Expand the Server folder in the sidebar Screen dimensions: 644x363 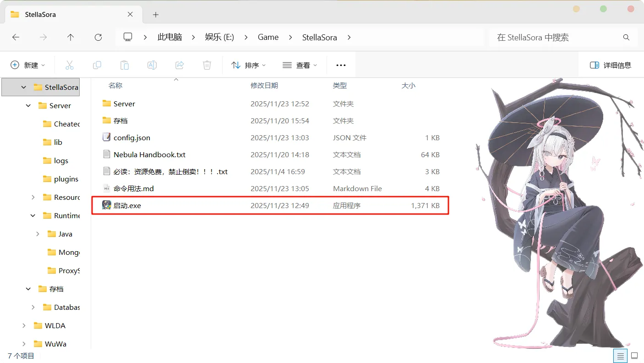(x=28, y=105)
